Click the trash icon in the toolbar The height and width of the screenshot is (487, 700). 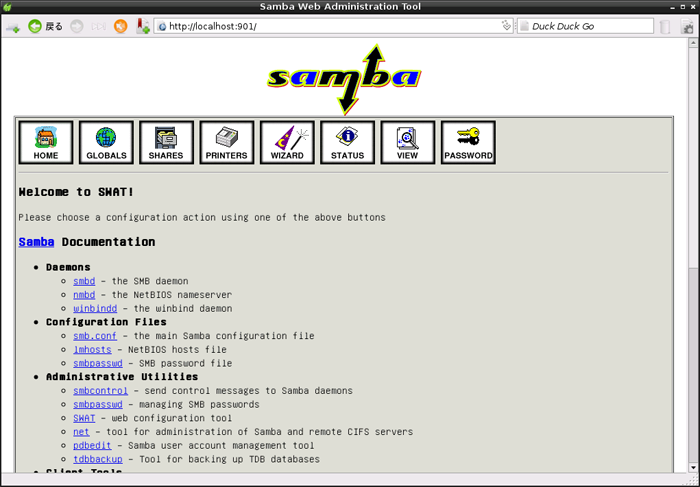665,27
